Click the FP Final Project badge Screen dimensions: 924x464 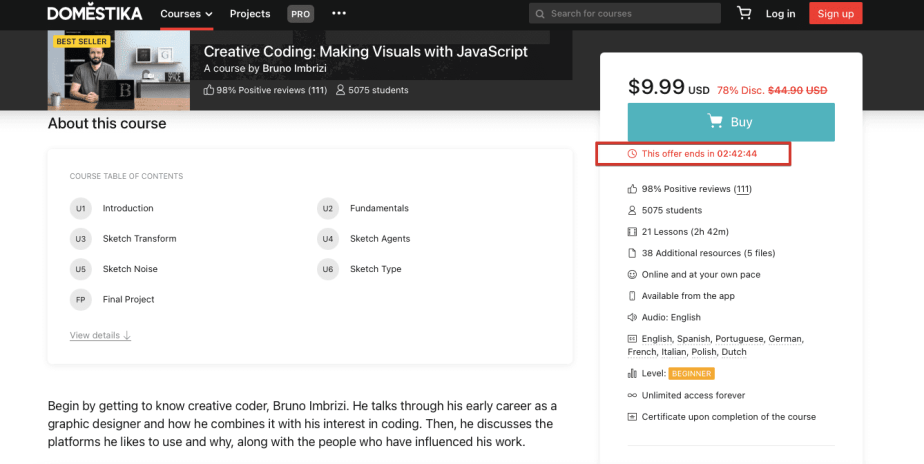click(x=81, y=299)
